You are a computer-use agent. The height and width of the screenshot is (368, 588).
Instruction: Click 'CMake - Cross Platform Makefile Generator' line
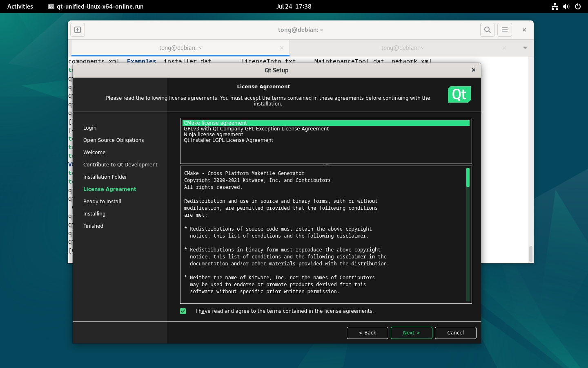coord(244,173)
